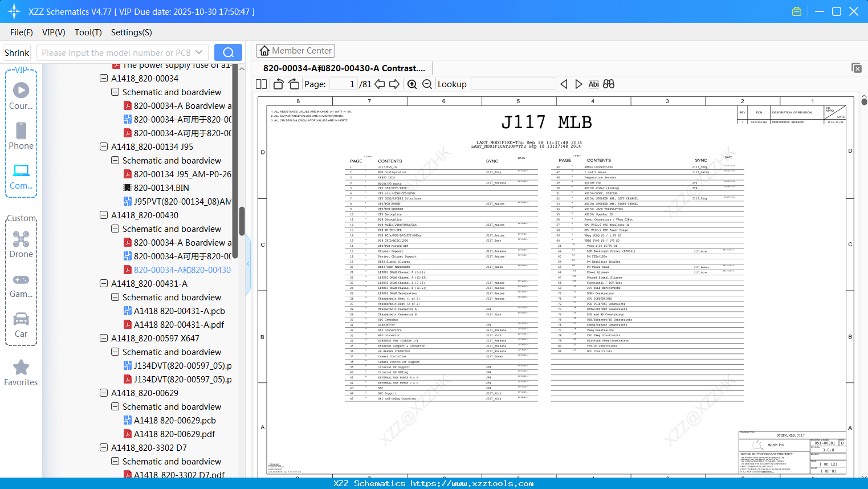868x489 pixels.
Task: Click the Member Center button
Action: coord(295,51)
